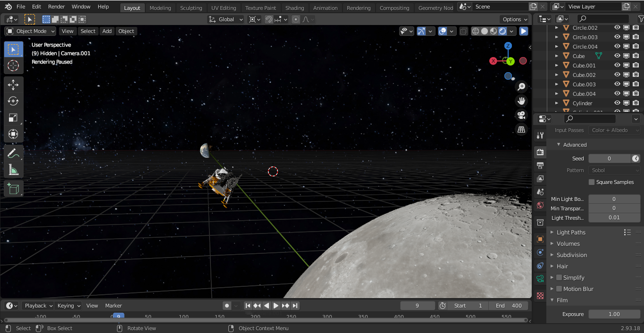Select the Rotate tool

(x=14, y=101)
